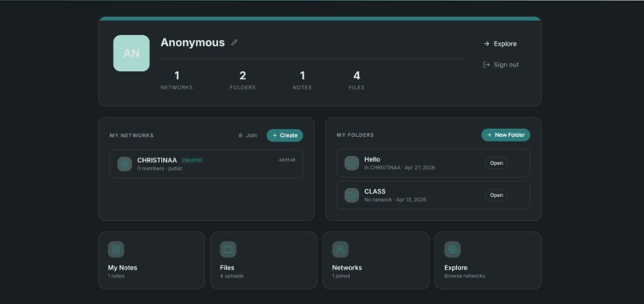Click the Files folder icon card
The image size is (644, 304).
point(229,250)
